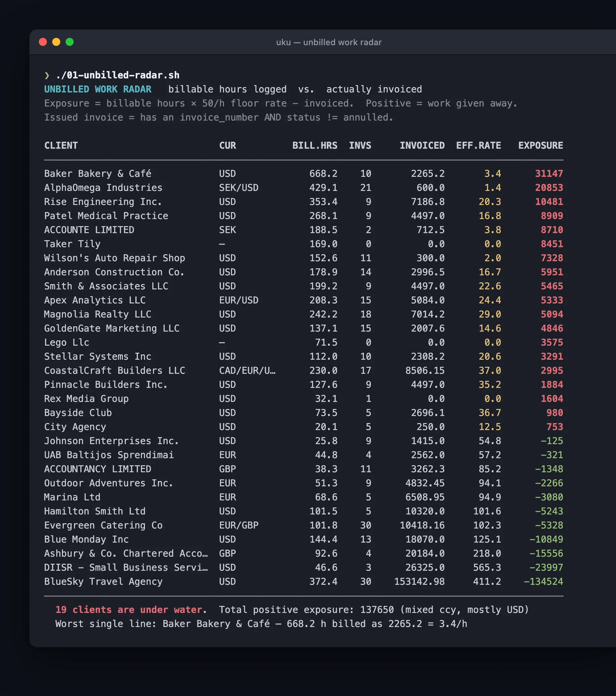
Task: Click exposure value −134524
Action: click(x=543, y=581)
